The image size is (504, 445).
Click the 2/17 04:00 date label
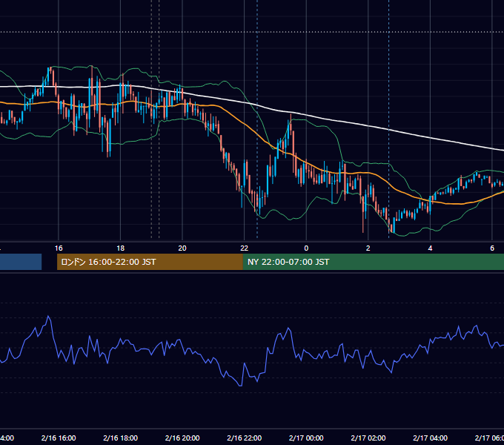click(430, 438)
